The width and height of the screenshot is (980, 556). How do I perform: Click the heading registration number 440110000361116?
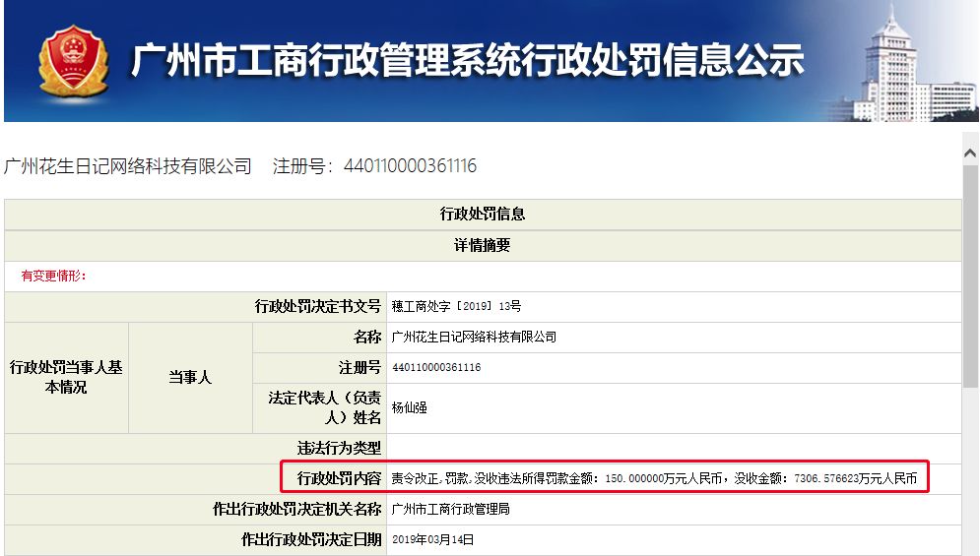pos(410,166)
